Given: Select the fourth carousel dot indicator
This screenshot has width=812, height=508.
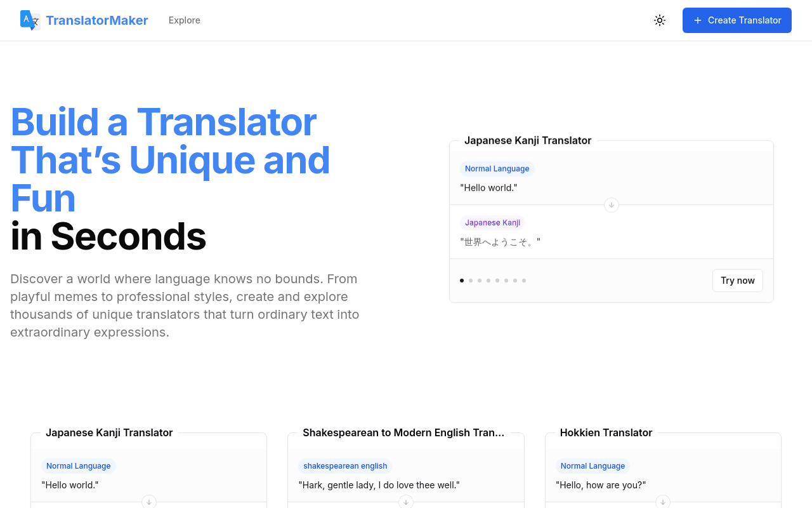Looking at the screenshot, I should 488,281.
